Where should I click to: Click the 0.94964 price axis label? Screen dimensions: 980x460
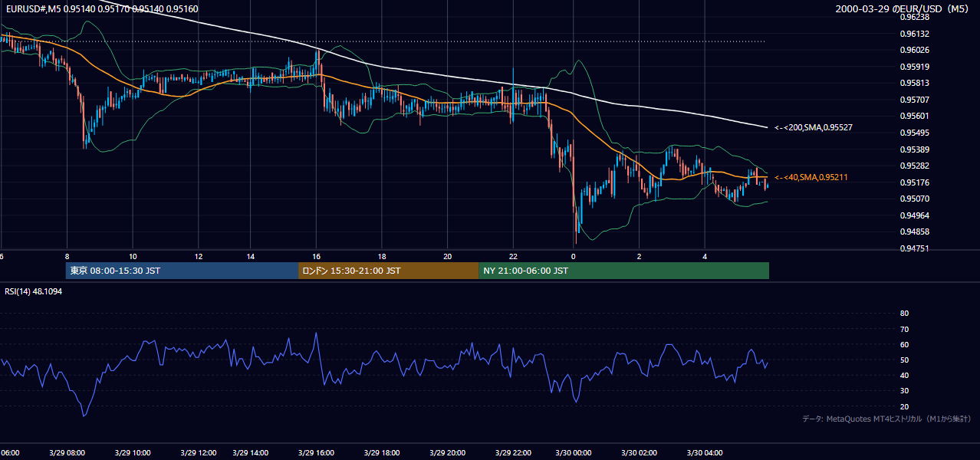(914, 215)
